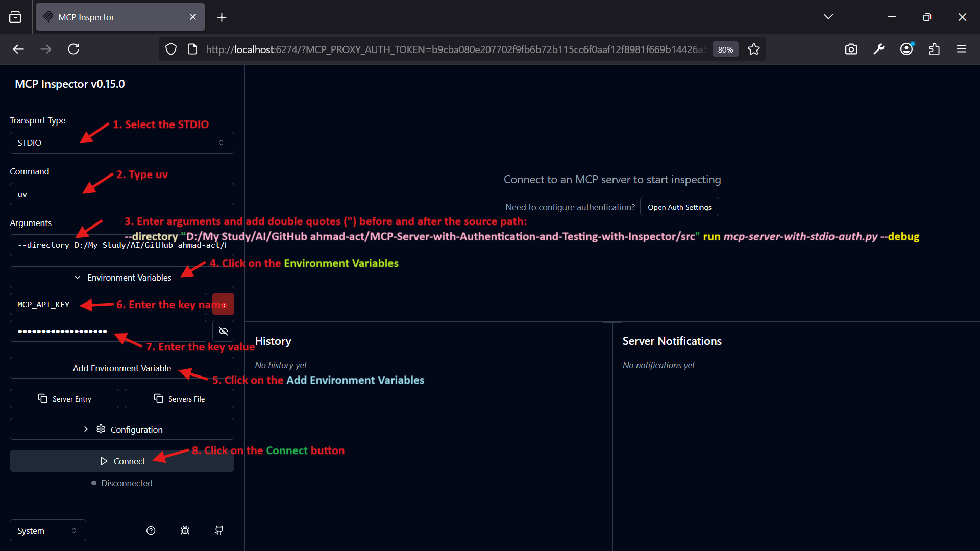Open the GitHub repository icon

(x=219, y=531)
